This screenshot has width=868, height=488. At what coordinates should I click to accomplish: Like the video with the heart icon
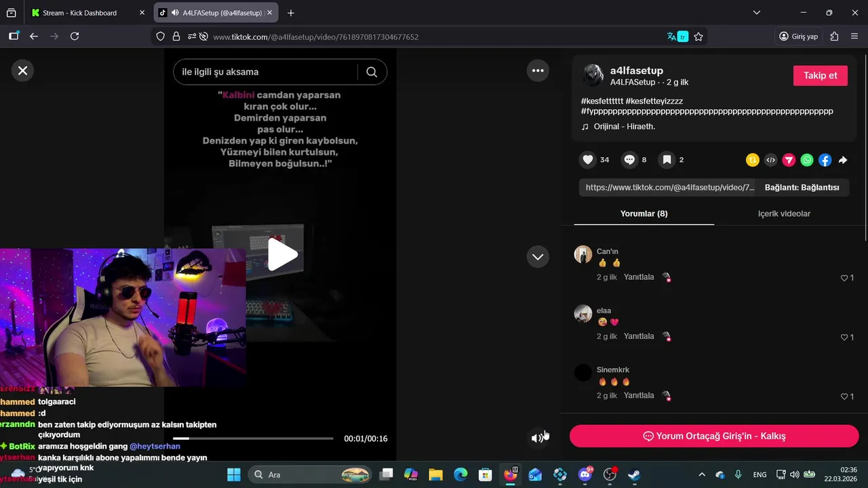588,160
